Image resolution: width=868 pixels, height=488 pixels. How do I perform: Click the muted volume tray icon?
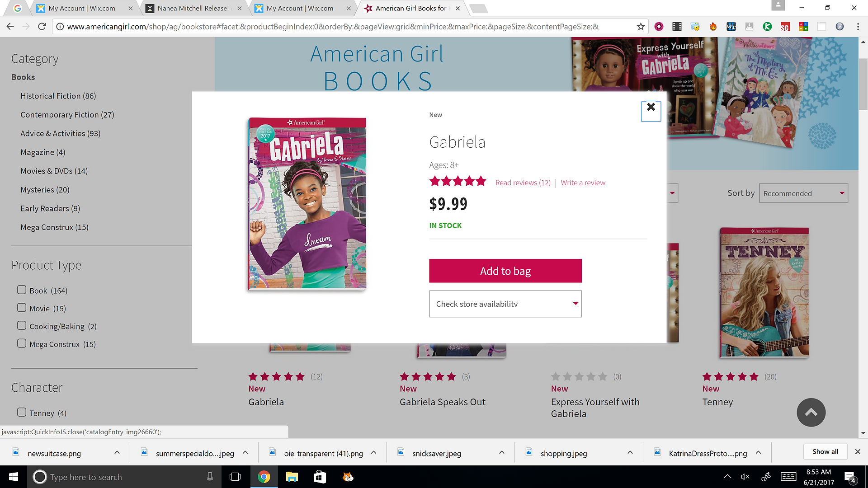[x=745, y=477]
